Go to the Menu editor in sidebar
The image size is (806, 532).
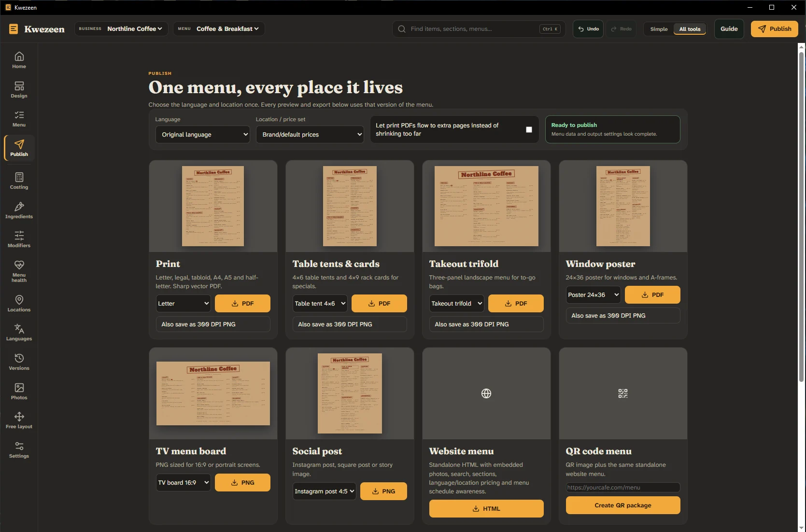point(19,119)
